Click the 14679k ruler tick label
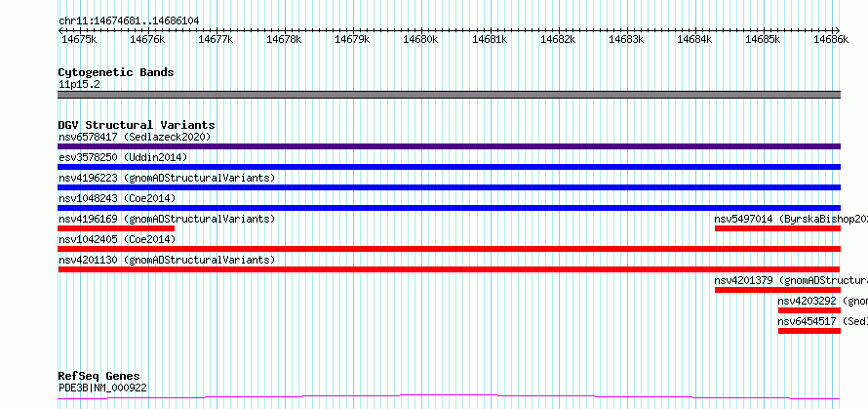This screenshot has width=868, height=409. point(353,39)
